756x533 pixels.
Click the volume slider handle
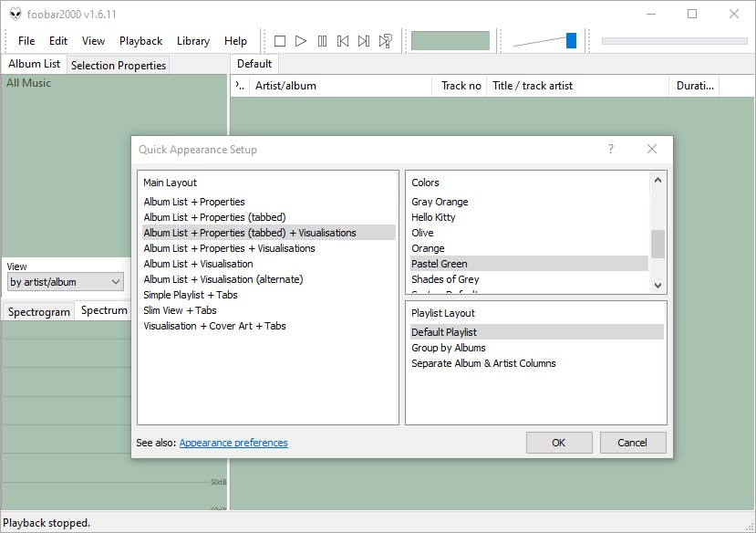coord(571,40)
